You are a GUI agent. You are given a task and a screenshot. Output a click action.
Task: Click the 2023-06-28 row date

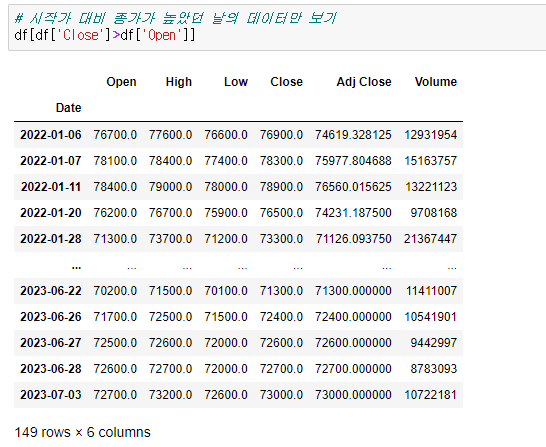pyautogui.click(x=51, y=369)
